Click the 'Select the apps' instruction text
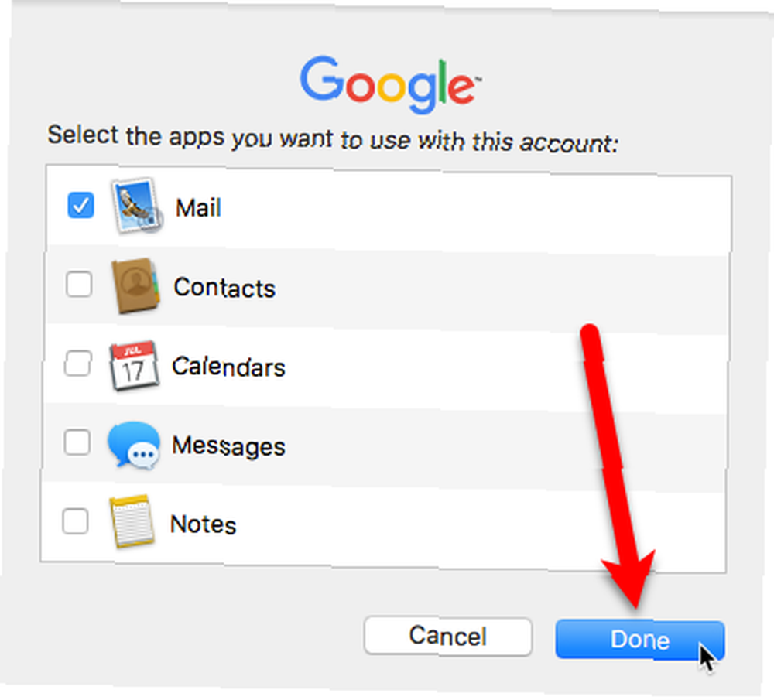774x700 pixels. 333,139
